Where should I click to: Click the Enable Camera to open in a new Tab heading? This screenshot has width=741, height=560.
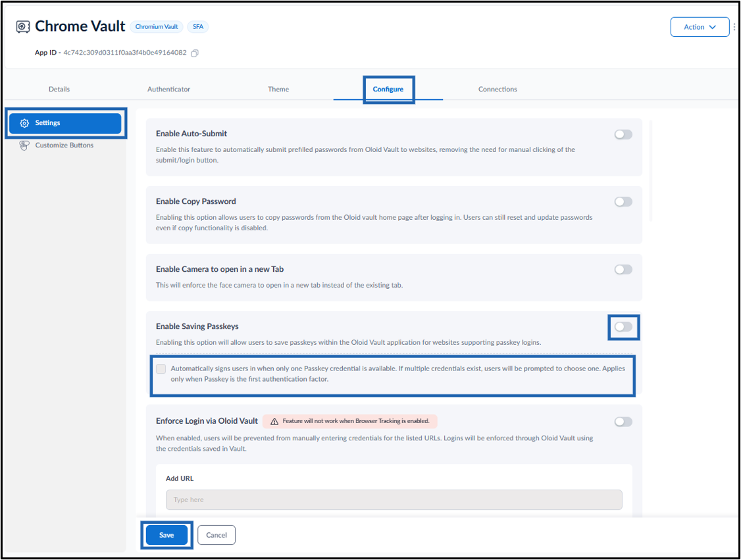click(220, 269)
